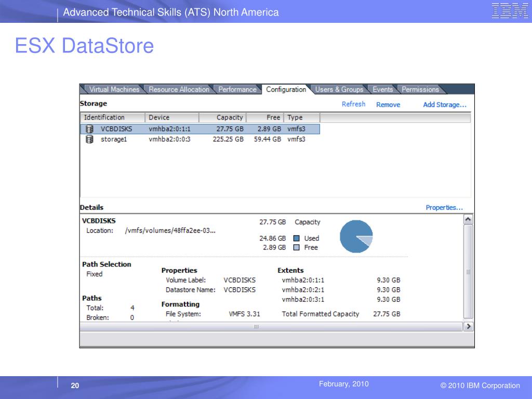Click the Add Storage... link
The height and width of the screenshot is (399, 532).
(445, 105)
